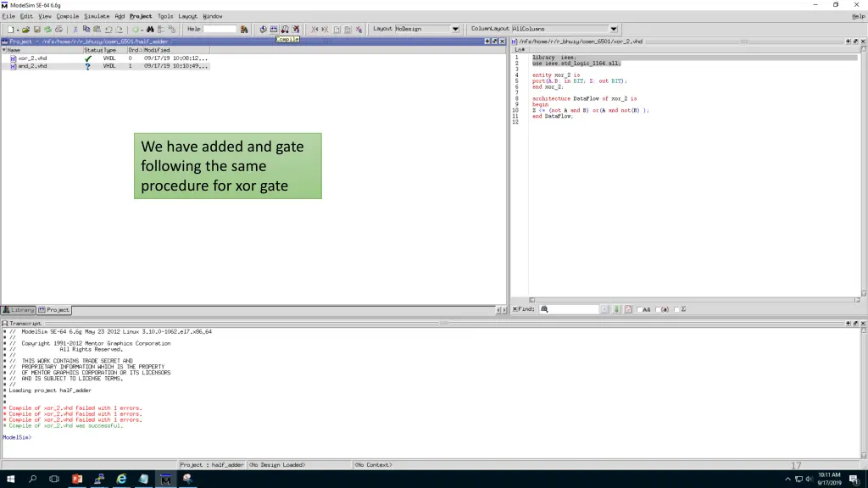Viewport: 868px width, 488px height.
Task: Click the ModelSim> transcript command prompt
Action: [x=17, y=438]
